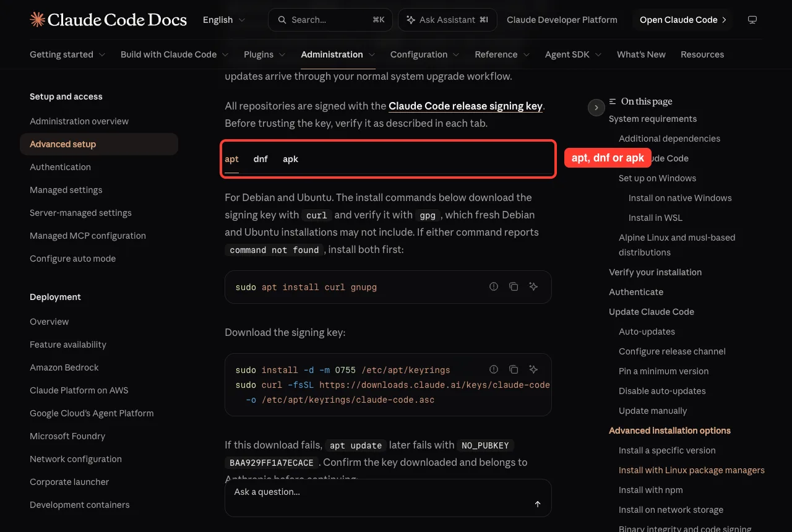The image size is (792, 532).
Task: Open Development containers page
Action: pos(80,505)
